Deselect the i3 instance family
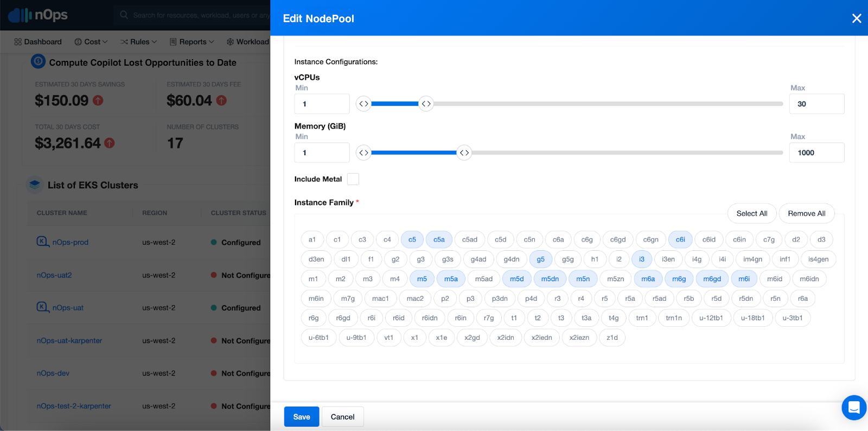The width and height of the screenshot is (868, 431). tap(642, 259)
